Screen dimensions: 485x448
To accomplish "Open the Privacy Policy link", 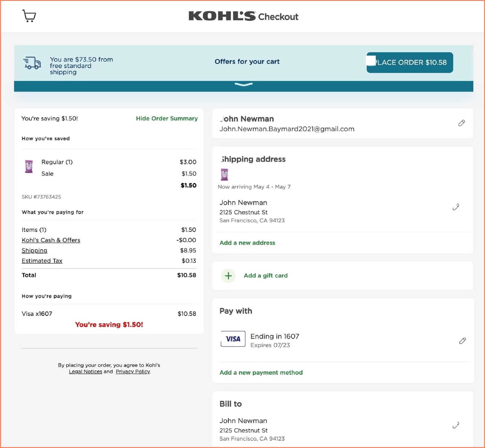I will pos(133,371).
